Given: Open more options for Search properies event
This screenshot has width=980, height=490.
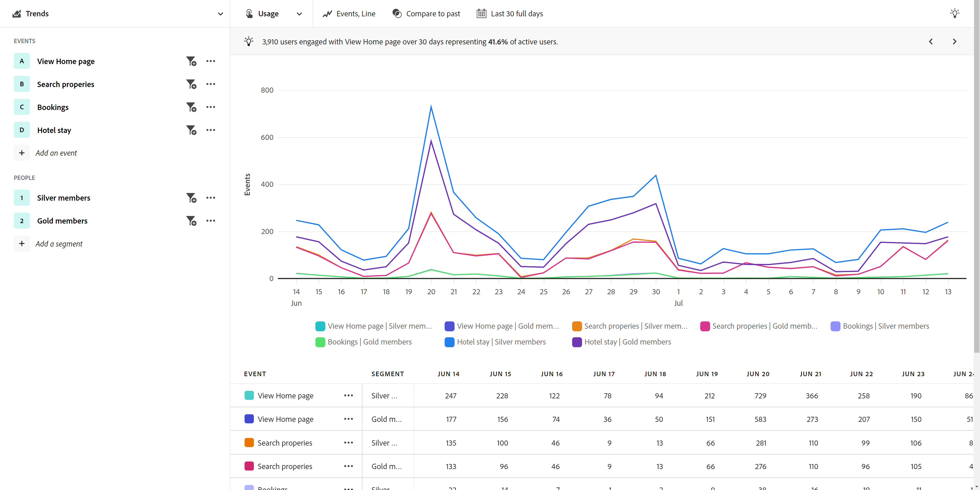Looking at the screenshot, I should (211, 84).
